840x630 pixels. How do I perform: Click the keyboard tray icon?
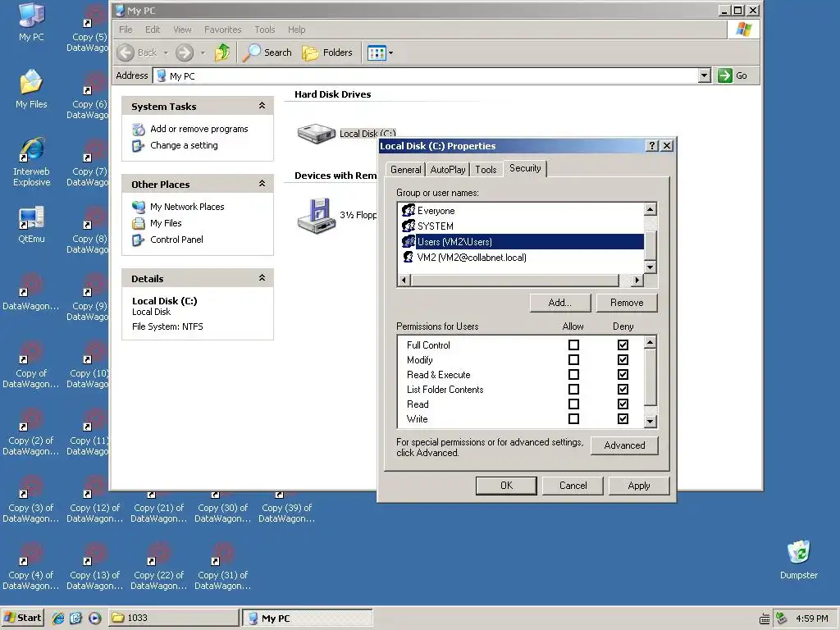pos(765,619)
